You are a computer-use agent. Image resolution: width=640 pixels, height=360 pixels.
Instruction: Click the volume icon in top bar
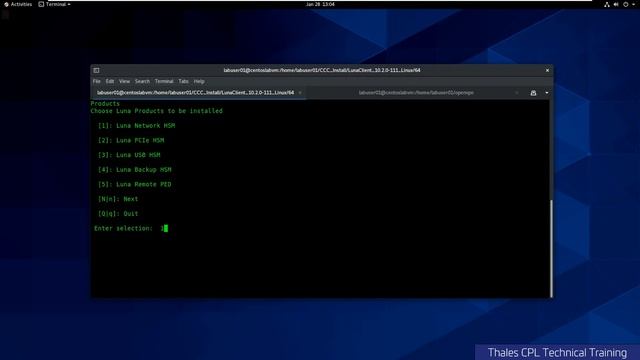(616, 4)
